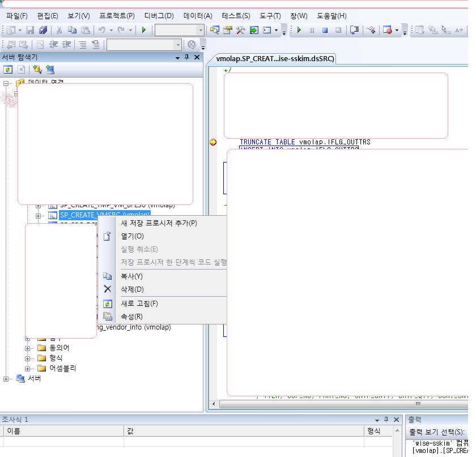Refresh the Server Explorer tree icon

tap(8, 70)
